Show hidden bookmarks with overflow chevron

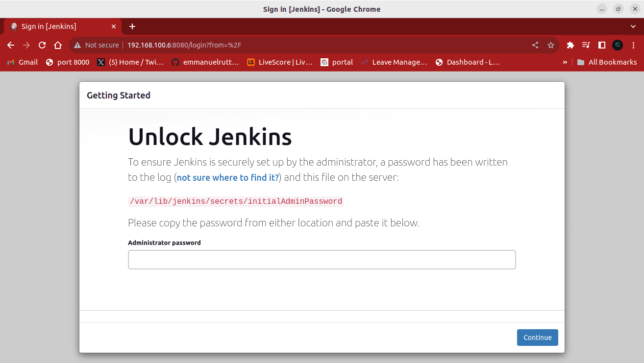[565, 62]
